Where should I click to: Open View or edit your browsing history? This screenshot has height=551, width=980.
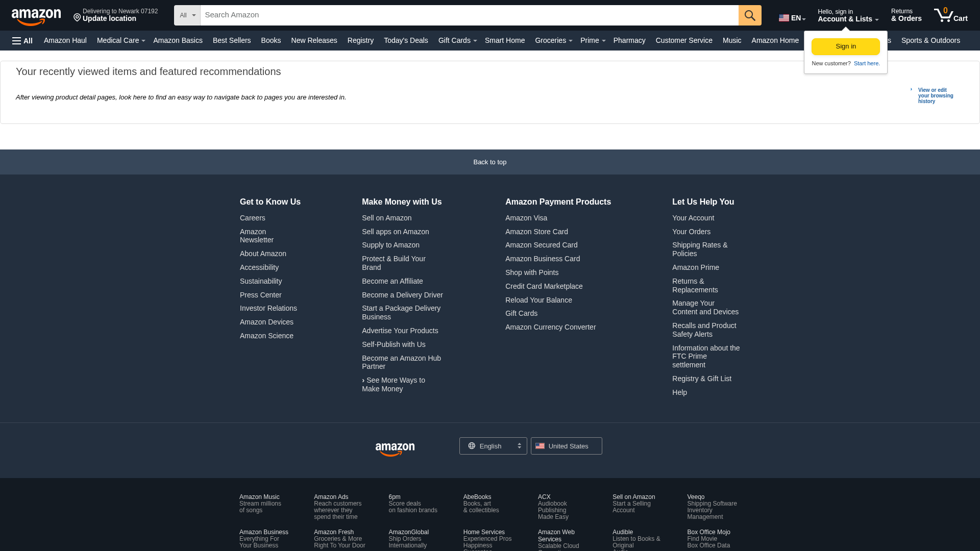click(935, 95)
